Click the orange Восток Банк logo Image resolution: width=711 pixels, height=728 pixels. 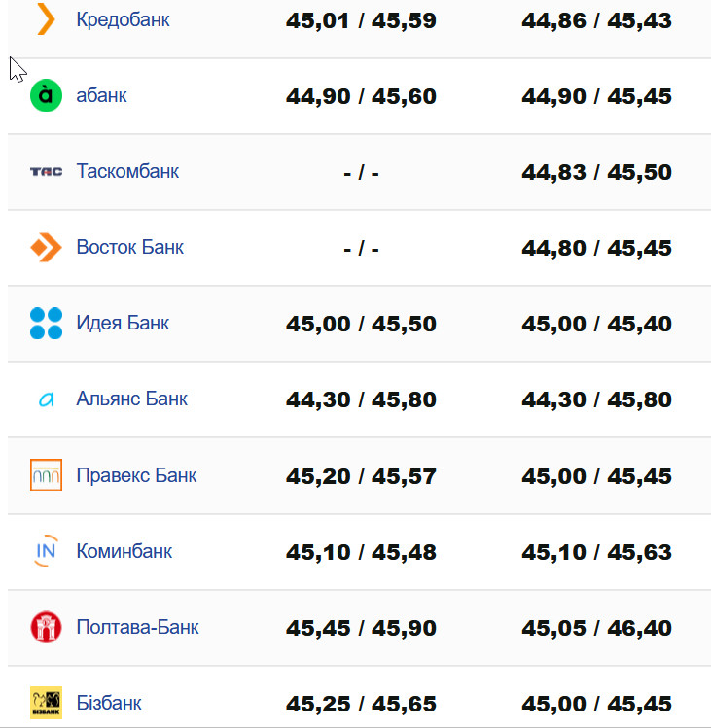click(x=46, y=247)
